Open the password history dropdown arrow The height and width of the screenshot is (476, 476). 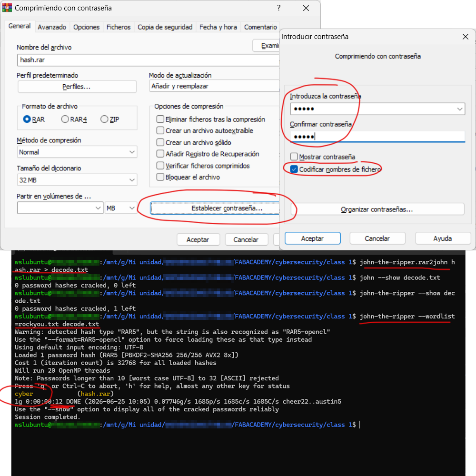[460, 109]
